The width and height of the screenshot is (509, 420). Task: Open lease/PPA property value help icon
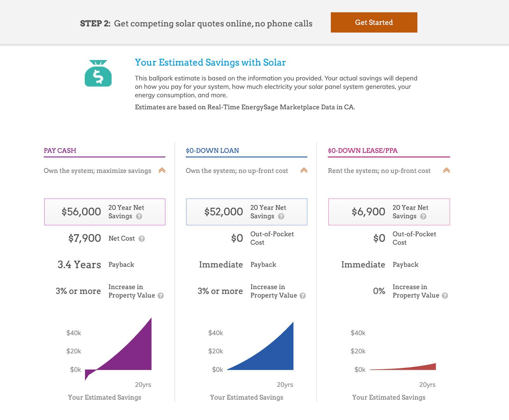click(445, 296)
